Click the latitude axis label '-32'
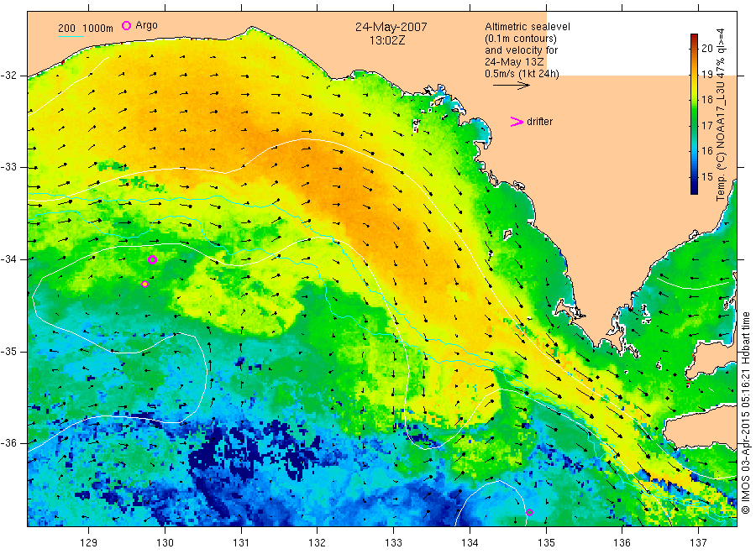 [x=8, y=76]
